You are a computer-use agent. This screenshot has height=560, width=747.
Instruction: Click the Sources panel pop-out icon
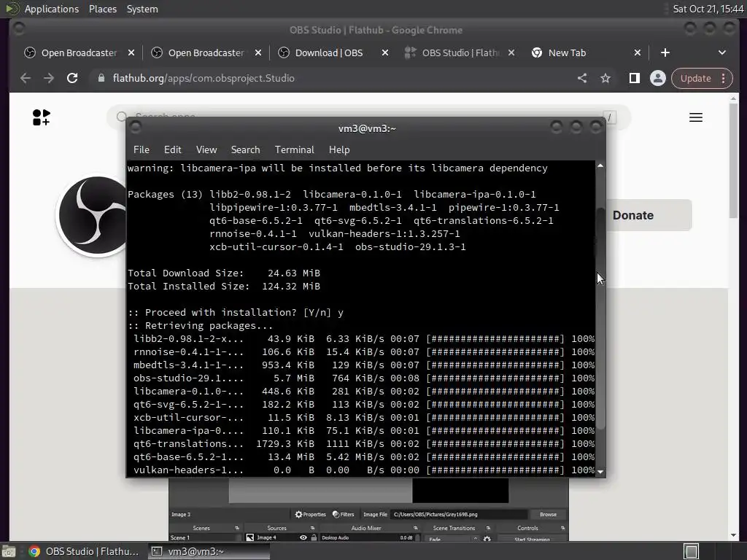[312, 528]
